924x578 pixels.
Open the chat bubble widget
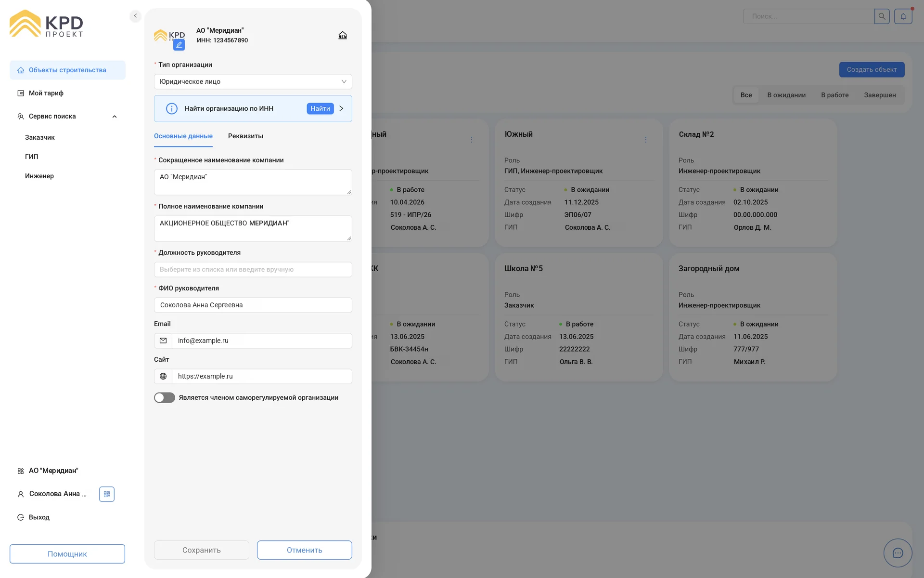[898, 553]
